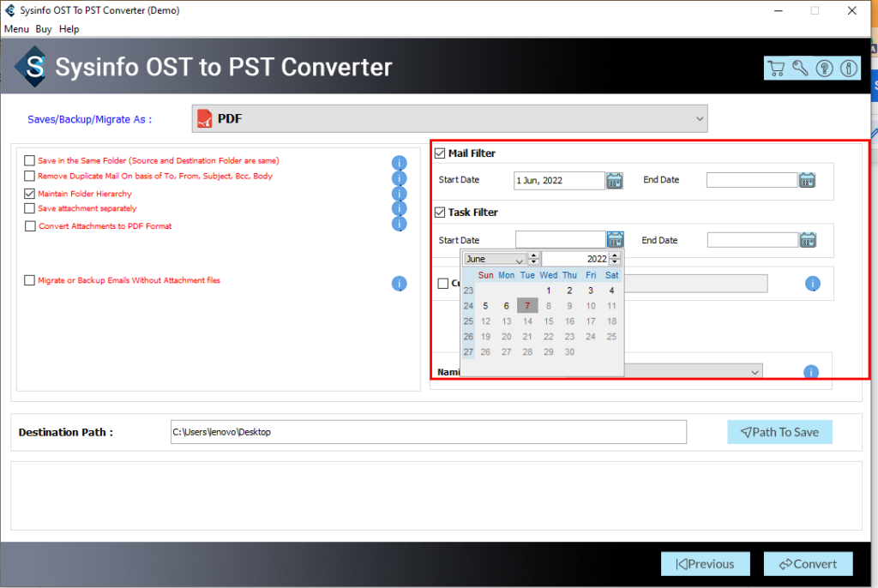878x588 pixels.
Task: Pick June 5 in the calendar
Action: [x=485, y=306]
